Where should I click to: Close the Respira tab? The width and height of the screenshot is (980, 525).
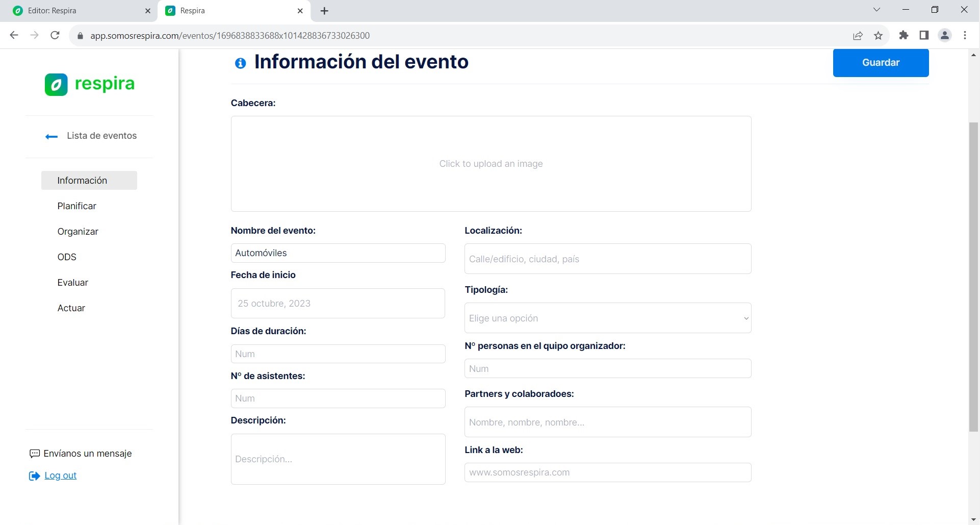pos(300,11)
